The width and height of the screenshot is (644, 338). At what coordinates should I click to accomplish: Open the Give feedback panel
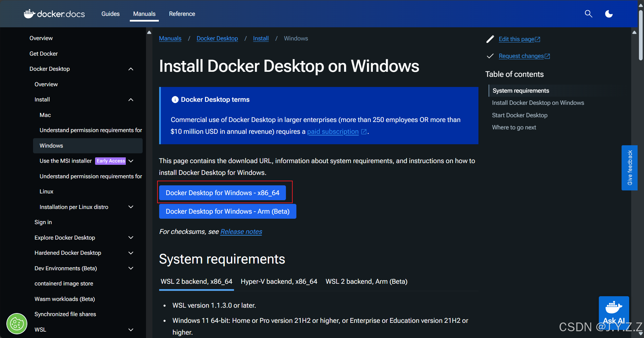coord(629,168)
